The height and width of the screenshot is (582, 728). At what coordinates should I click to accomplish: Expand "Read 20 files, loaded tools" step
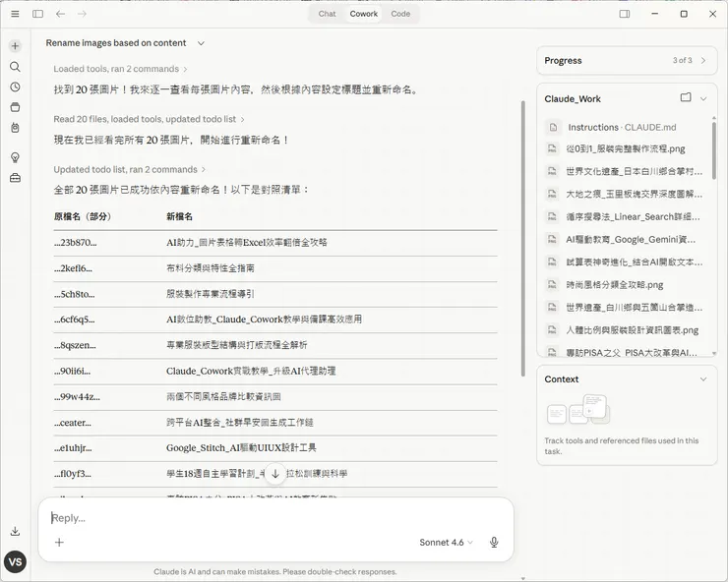[x=149, y=119]
